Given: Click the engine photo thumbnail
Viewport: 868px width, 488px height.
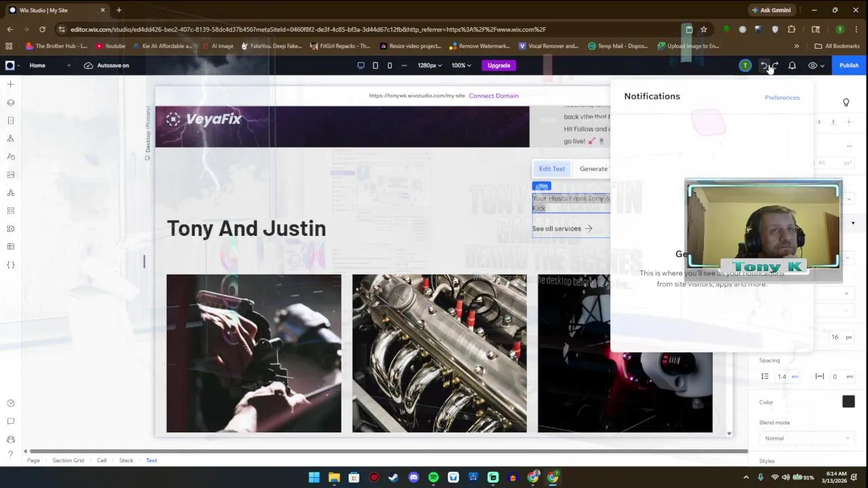Looking at the screenshot, I should pos(439,353).
